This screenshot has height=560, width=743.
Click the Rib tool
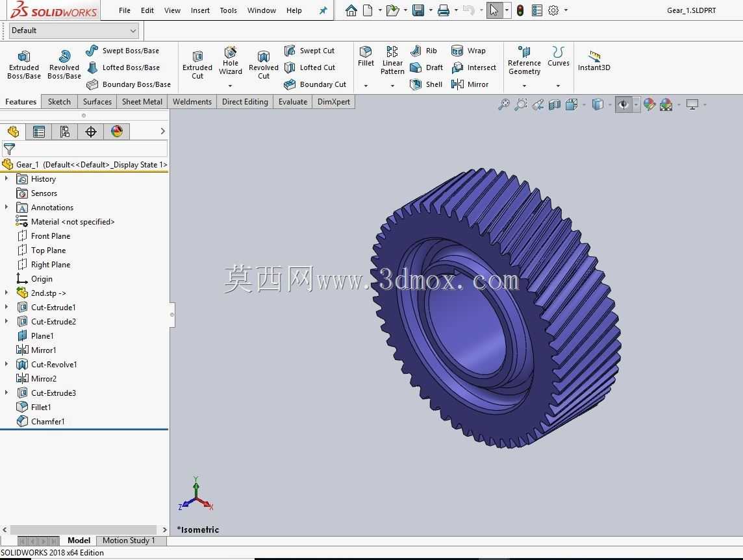pyautogui.click(x=423, y=51)
